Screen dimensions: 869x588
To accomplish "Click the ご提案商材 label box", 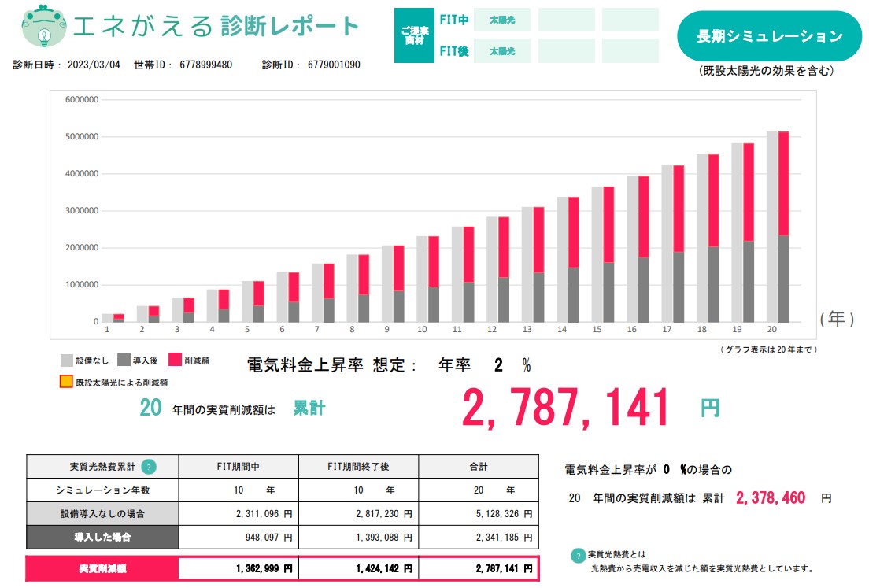I will 414,35.
